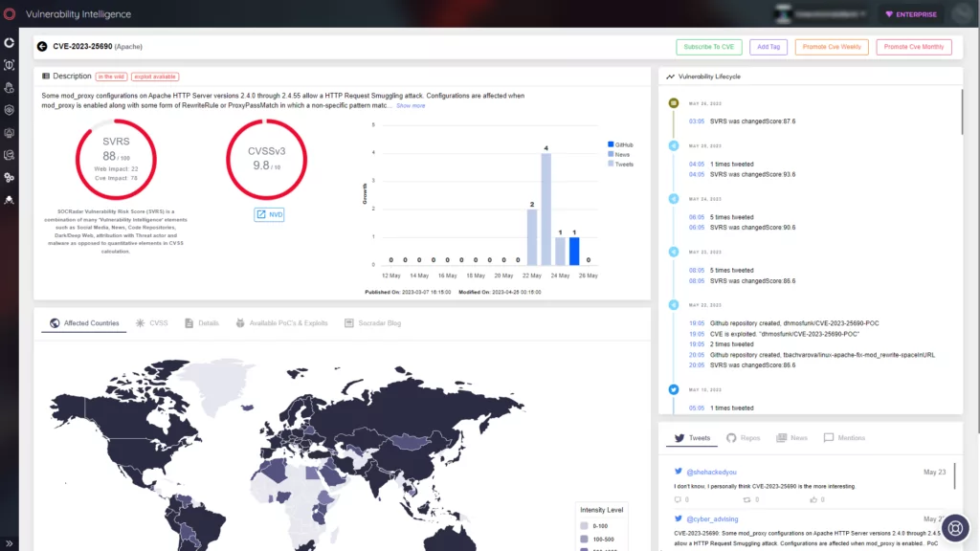Open the user account dropdown

(x=822, y=13)
